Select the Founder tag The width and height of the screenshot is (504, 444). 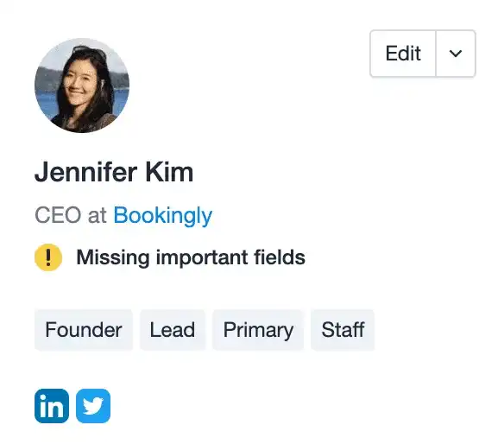(x=84, y=330)
